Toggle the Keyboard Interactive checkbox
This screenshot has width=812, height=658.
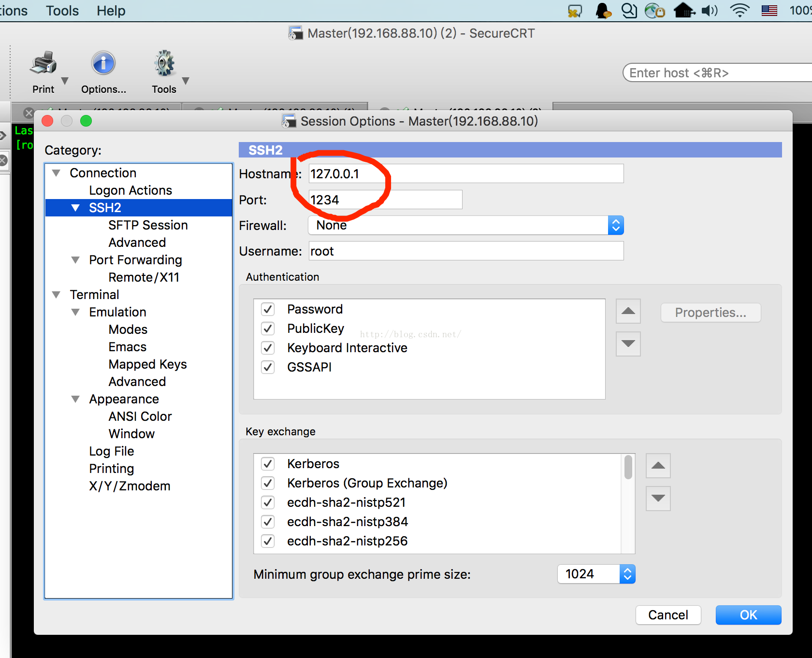(x=268, y=348)
